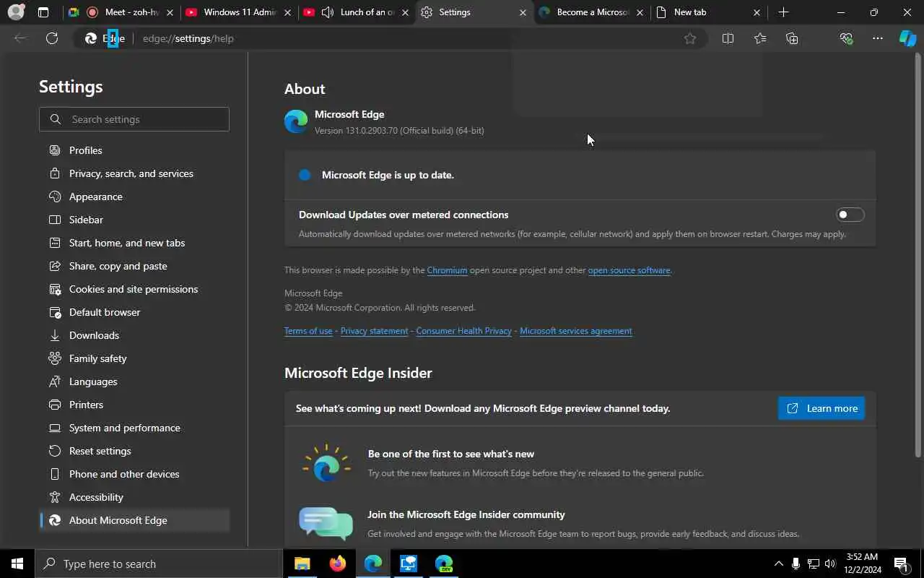Open the Chromium link

(447, 270)
